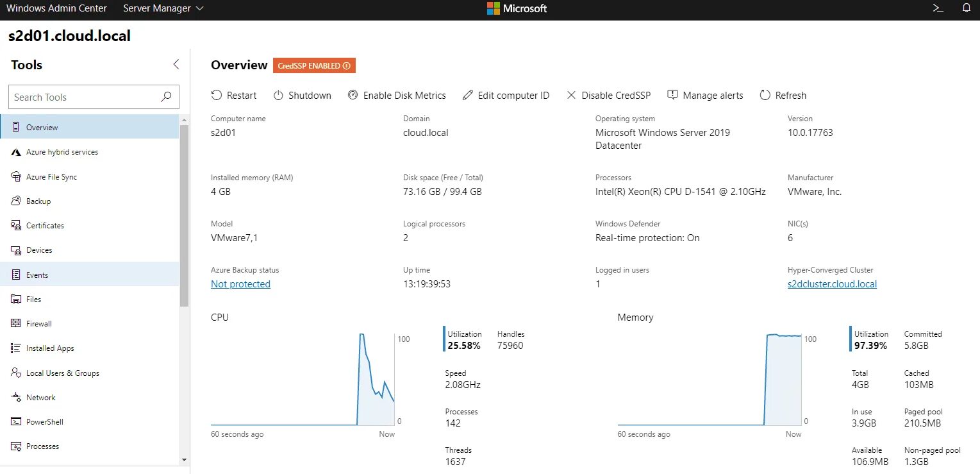
Task: Go to Windows Admin Center home
Action: 56,8
